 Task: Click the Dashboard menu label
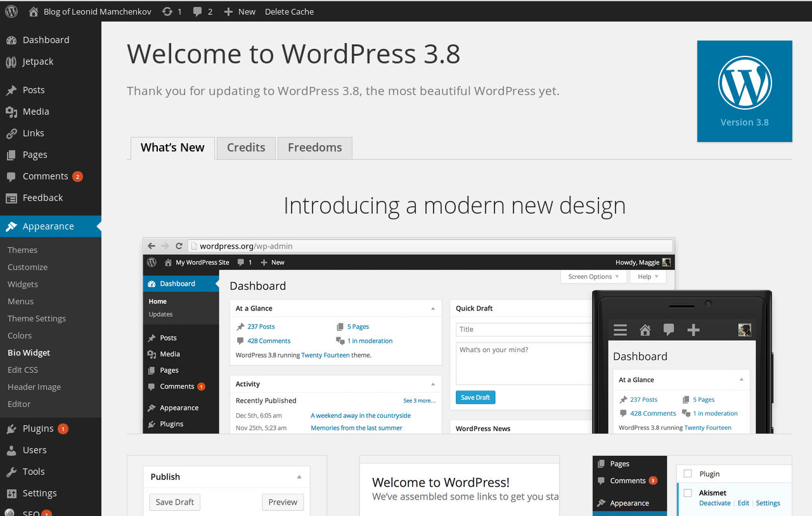point(46,40)
